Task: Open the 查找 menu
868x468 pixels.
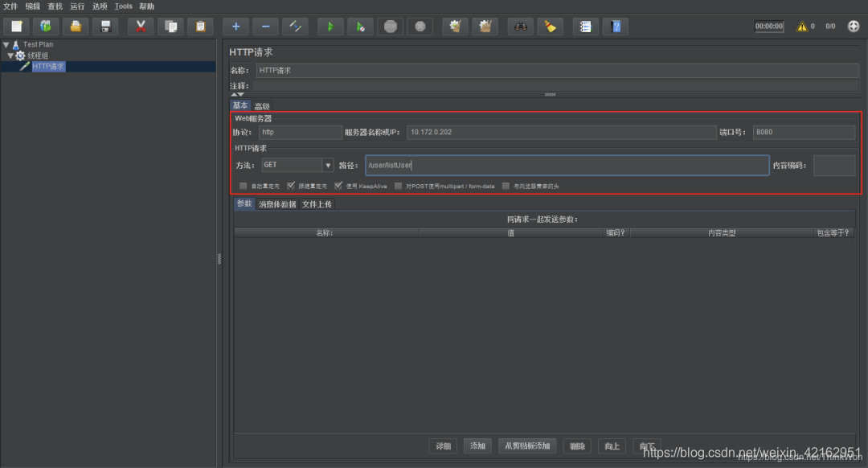Action: [55, 6]
